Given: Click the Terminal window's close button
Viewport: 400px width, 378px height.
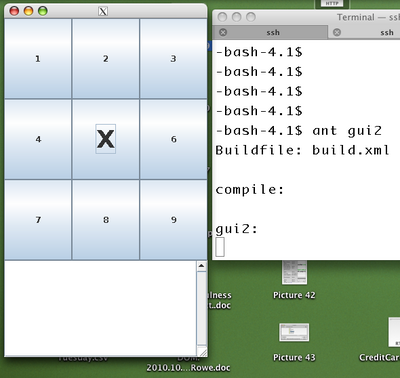Looking at the screenshot, I should [x=222, y=17].
